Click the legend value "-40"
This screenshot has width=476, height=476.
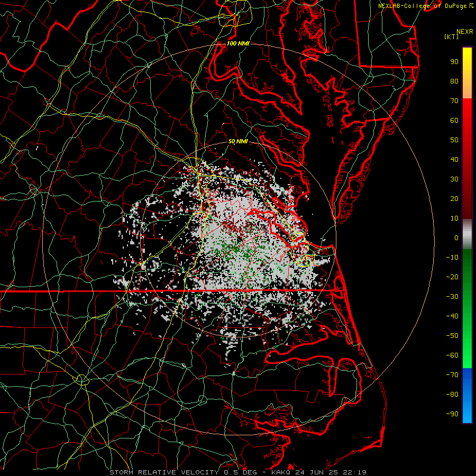click(452, 316)
